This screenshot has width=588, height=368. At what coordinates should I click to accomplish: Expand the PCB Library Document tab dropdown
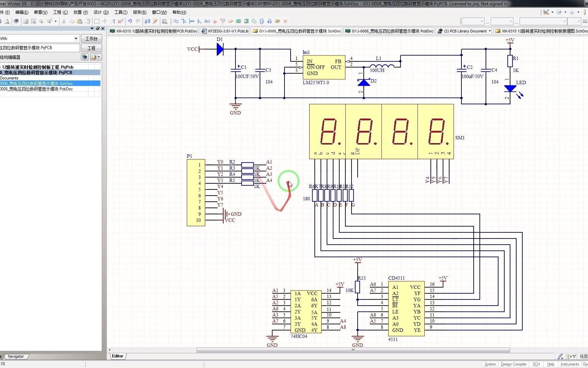pyautogui.click(x=490, y=31)
